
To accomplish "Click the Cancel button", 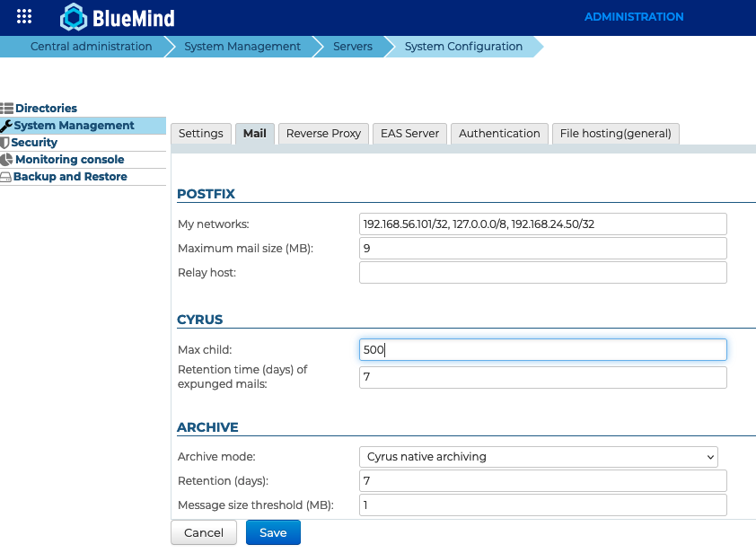I will click(x=204, y=532).
